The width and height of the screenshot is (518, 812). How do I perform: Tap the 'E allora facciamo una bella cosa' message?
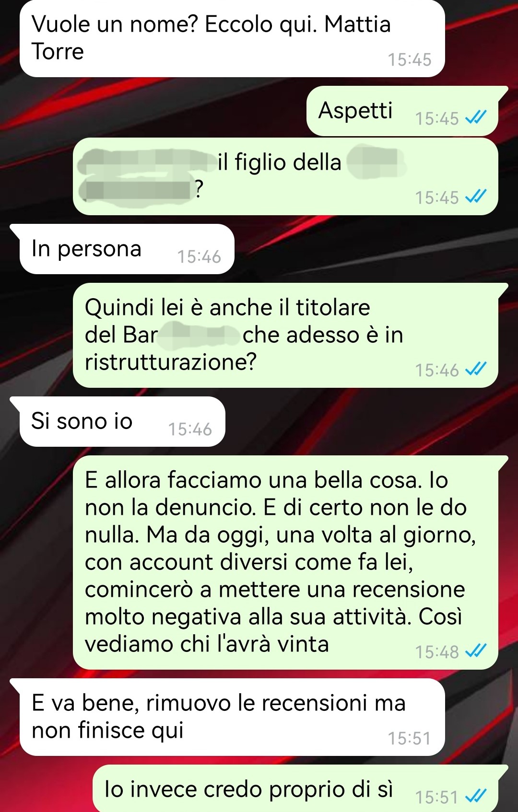pyautogui.click(x=285, y=562)
